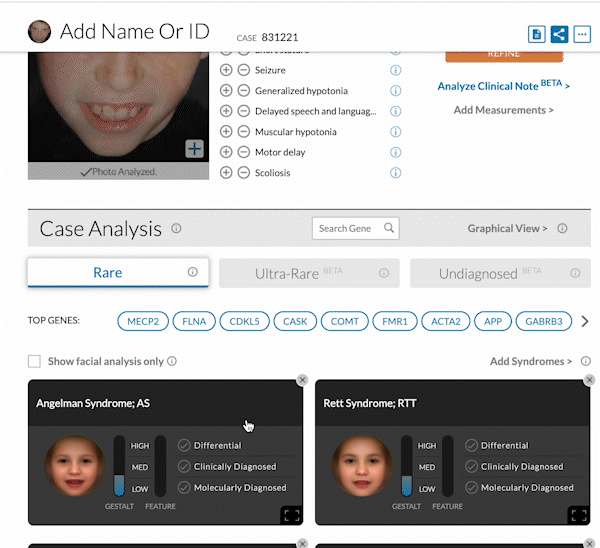The width and height of the screenshot is (600, 548).
Task: Open the more options ellipsis menu
Action: (582, 35)
